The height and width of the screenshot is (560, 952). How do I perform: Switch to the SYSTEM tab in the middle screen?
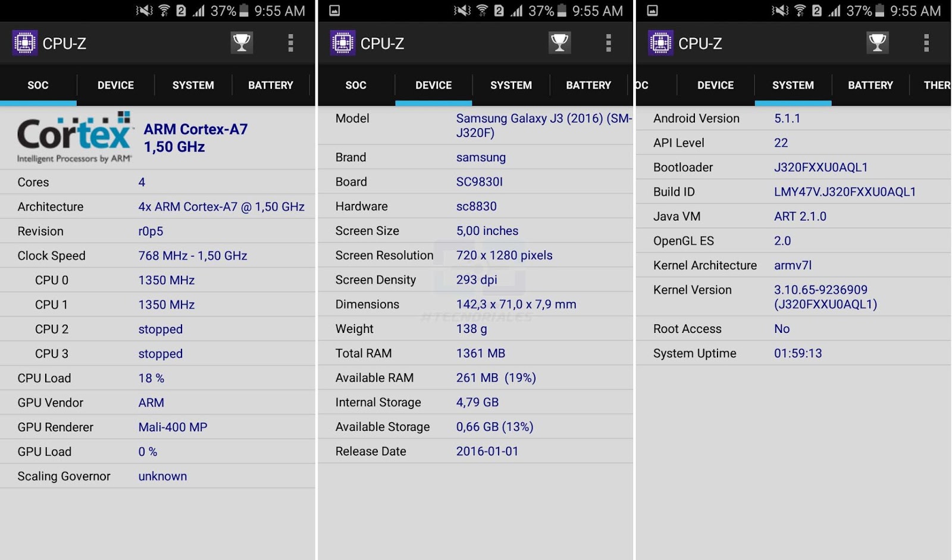(x=511, y=85)
